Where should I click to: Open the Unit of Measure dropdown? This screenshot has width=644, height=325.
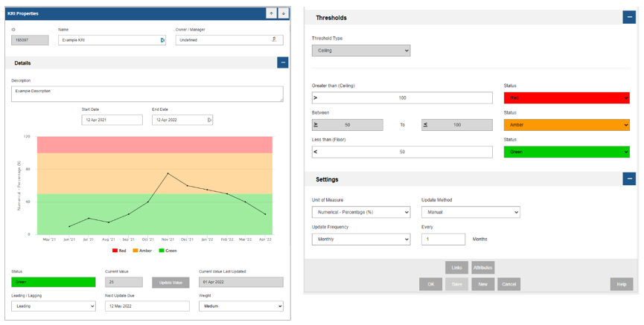coord(361,212)
